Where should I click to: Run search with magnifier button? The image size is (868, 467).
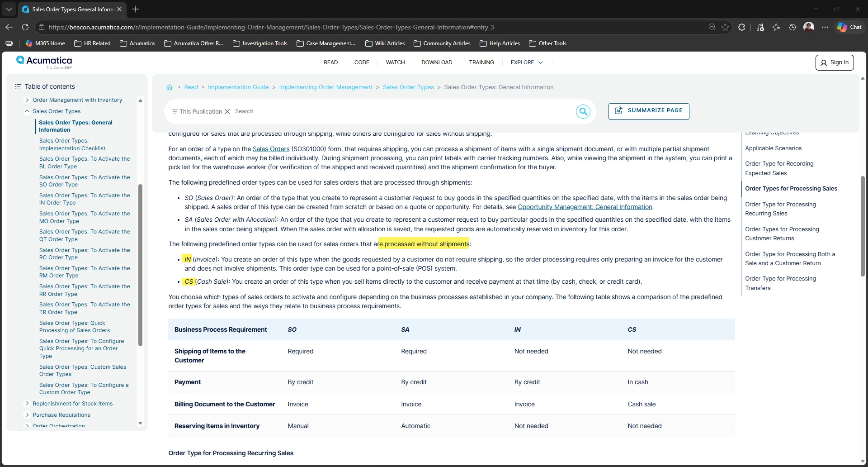coord(583,111)
